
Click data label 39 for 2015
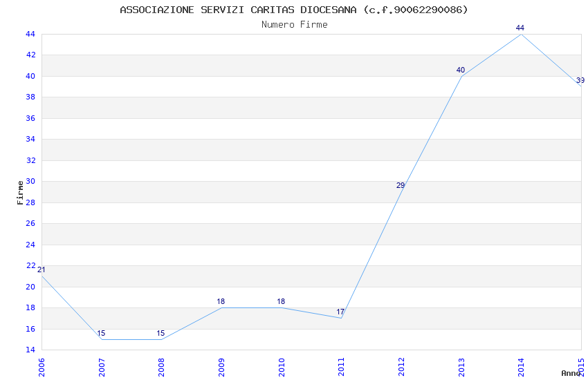580,81
